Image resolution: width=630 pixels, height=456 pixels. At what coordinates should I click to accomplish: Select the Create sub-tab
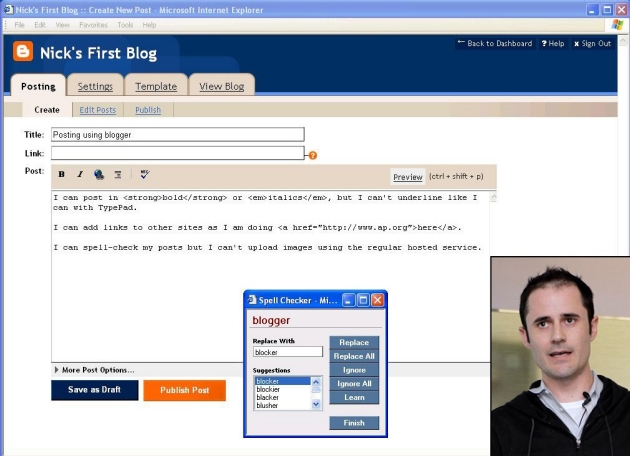(x=47, y=110)
